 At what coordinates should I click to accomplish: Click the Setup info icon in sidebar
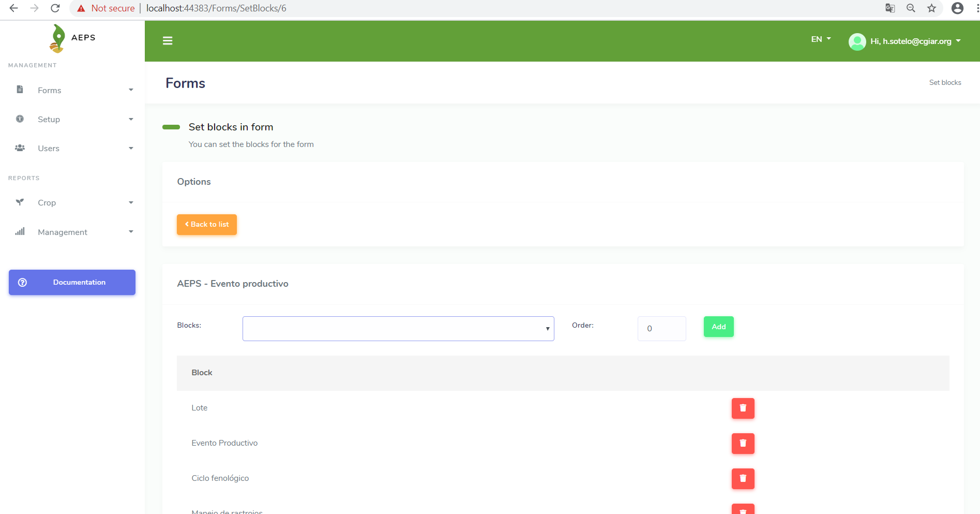click(x=20, y=119)
